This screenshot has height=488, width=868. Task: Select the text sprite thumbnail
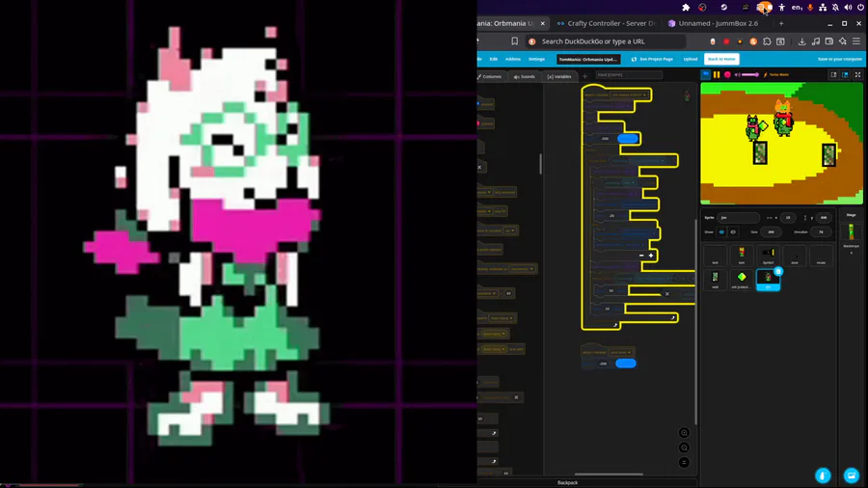point(715,255)
